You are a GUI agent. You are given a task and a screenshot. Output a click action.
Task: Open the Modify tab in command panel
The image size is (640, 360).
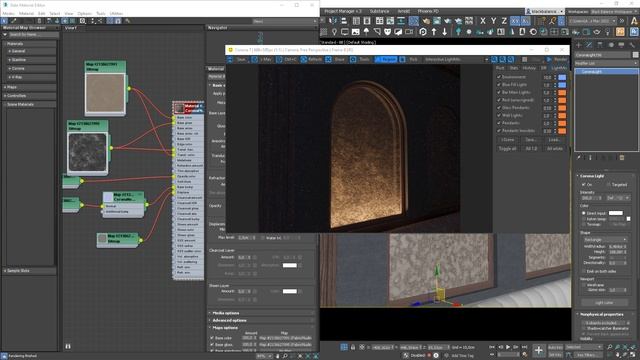point(589,45)
